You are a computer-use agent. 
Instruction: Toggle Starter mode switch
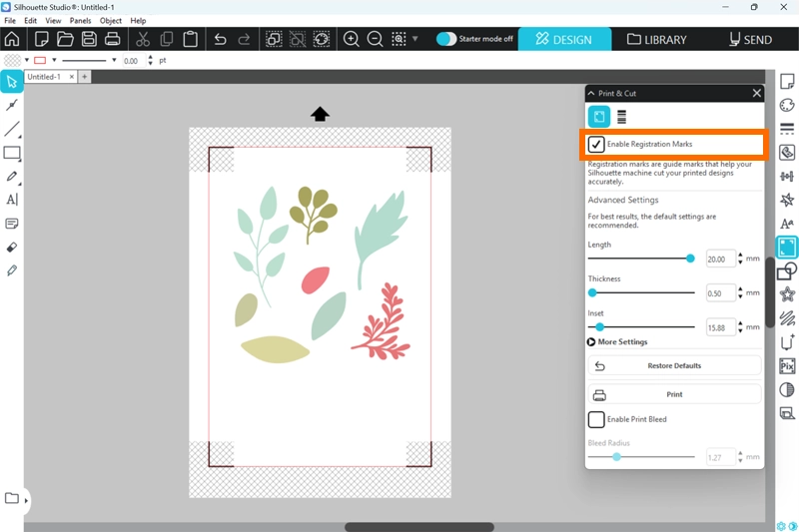(446, 39)
